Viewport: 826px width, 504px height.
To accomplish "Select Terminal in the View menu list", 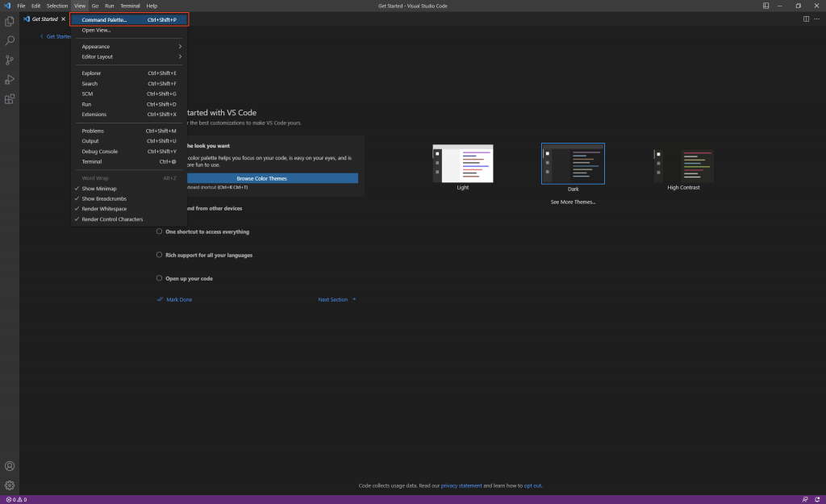I will tap(129, 161).
